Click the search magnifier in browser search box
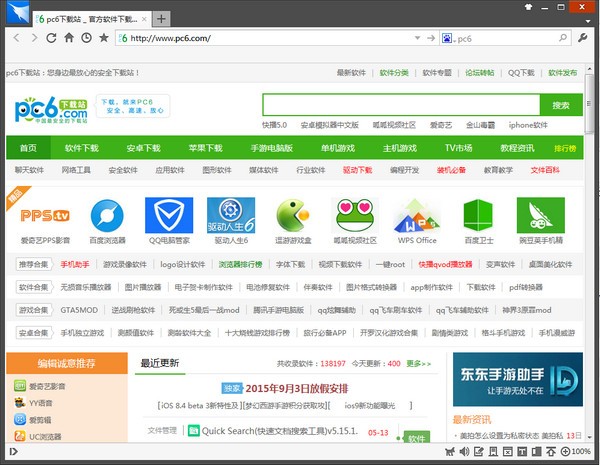The width and height of the screenshot is (600, 465). pos(563,38)
